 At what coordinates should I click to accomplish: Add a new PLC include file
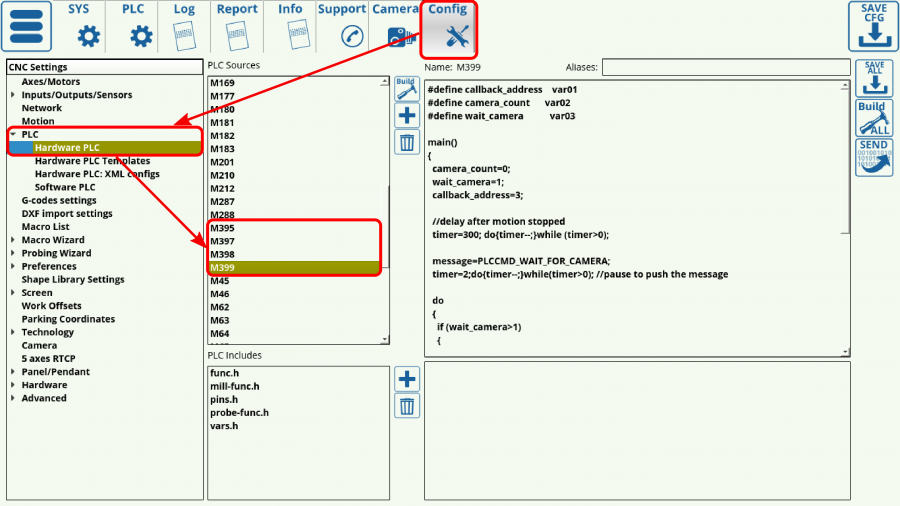point(407,379)
